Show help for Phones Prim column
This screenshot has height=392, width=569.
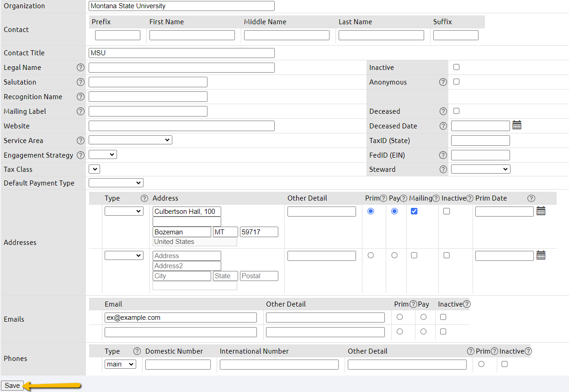click(x=495, y=351)
